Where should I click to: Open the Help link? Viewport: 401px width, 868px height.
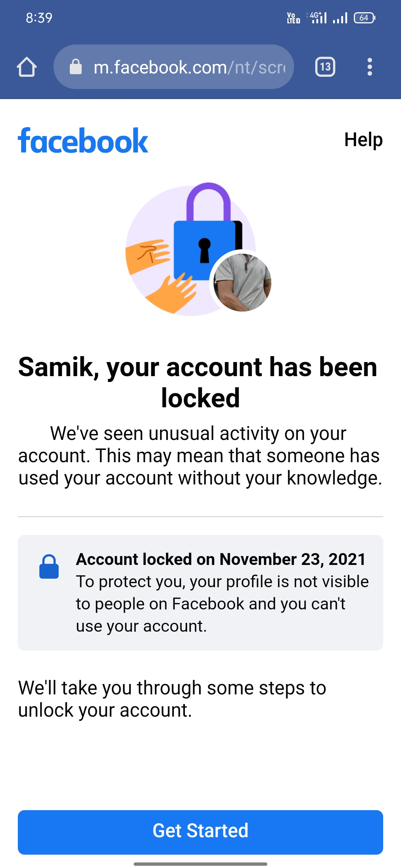click(363, 140)
